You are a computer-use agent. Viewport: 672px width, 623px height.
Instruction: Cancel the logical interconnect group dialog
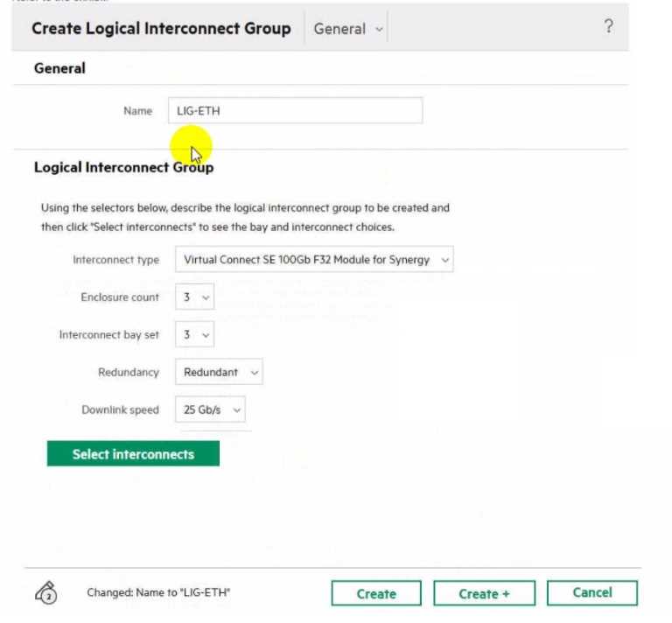tap(591, 592)
